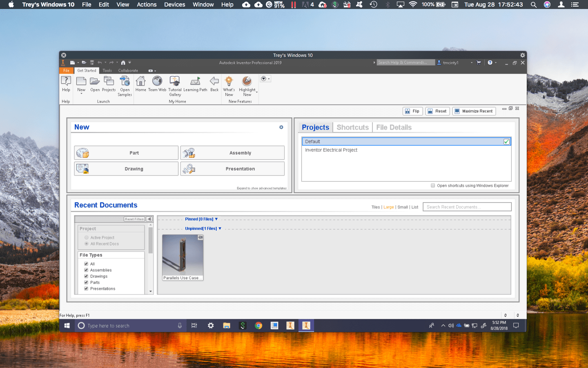Select All Recent Docs radio button

[x=87, y=244]
